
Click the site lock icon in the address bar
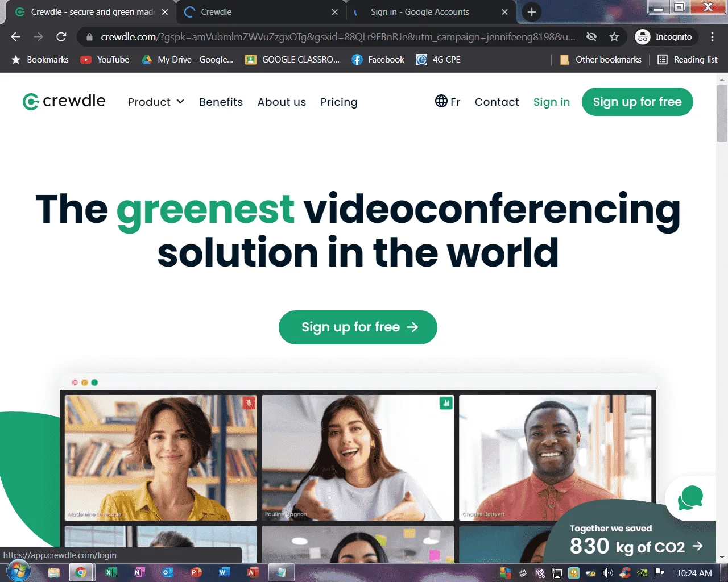click(x=89, y=37)
